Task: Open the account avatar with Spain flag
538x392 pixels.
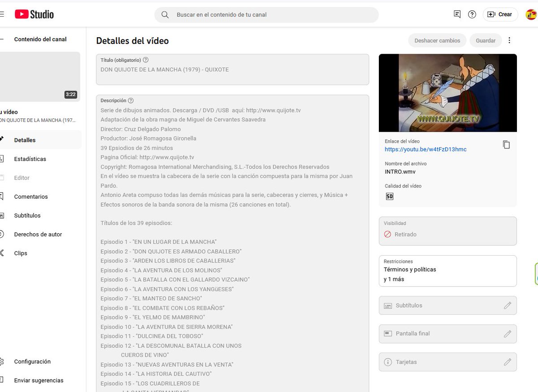Action: [531, 14]
